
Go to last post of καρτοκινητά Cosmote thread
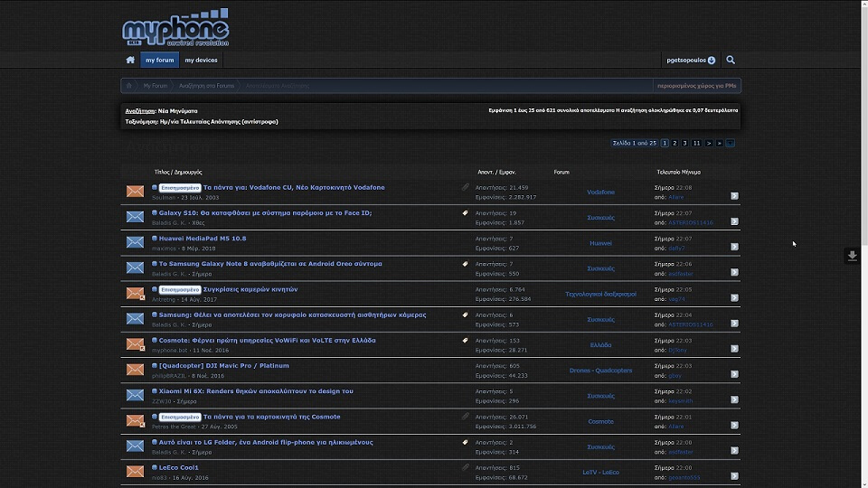(x=734, y=425)
